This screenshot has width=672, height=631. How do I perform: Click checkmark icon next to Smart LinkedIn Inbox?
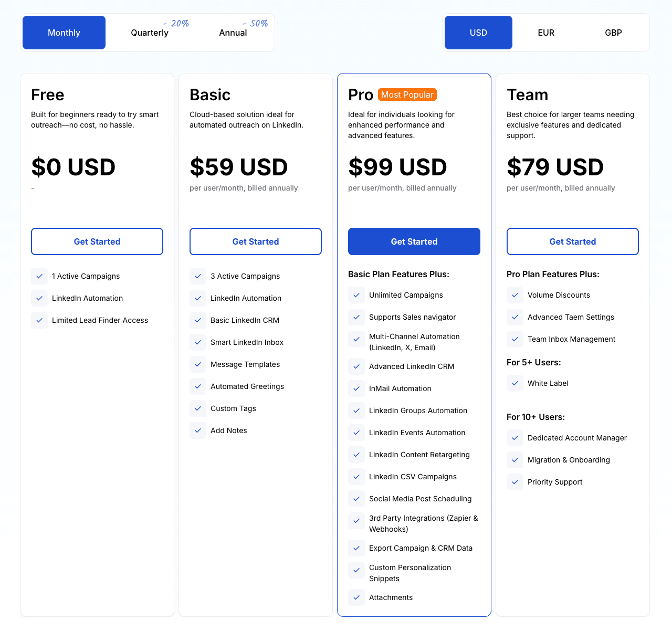pos(198,342)
